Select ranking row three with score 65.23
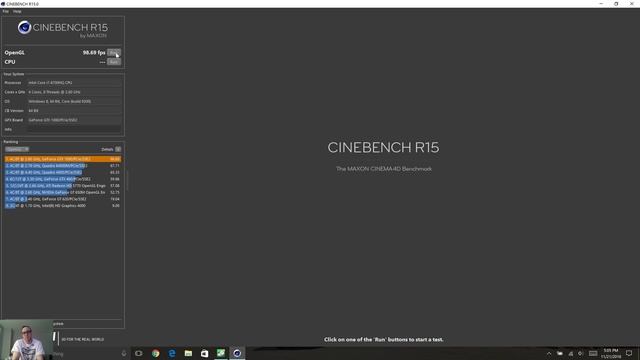 click(63, 172)
